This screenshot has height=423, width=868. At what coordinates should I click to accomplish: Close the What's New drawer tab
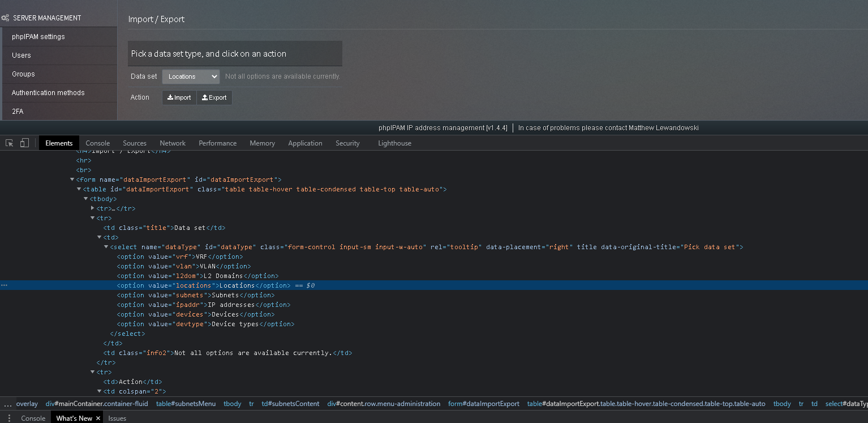(x=97, y=418)
